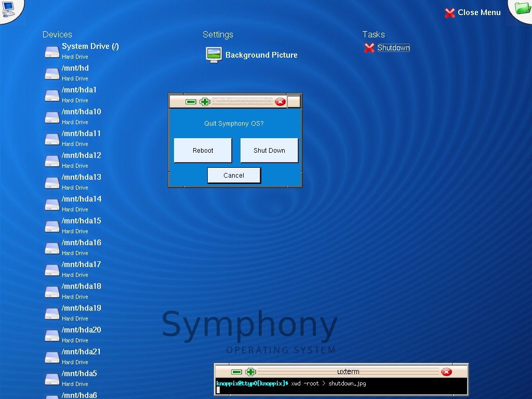Close the quit dialog with red X
532x399 pixels.
pos(280,102)
